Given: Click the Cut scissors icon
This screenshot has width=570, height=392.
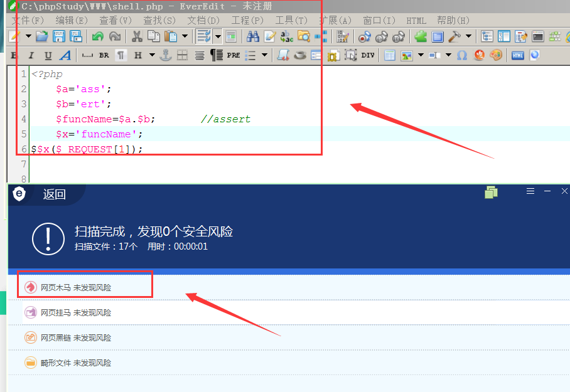Looking at the screenshot, I should tap(137, 36).
